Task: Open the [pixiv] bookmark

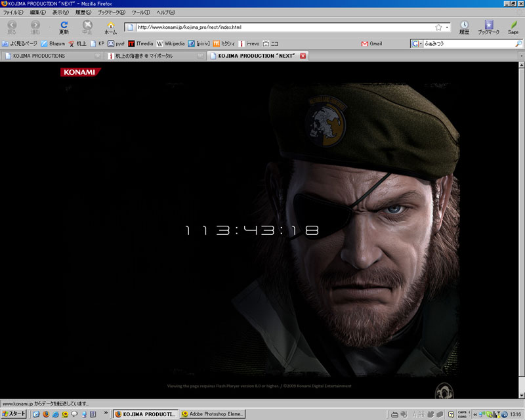Action: coord(199,43)
